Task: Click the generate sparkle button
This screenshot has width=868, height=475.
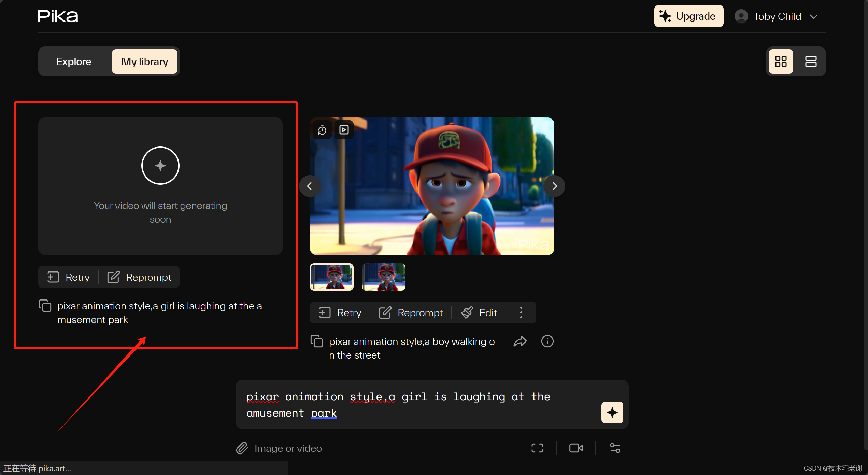Action: pyautogui.click(x=612, y=413)
